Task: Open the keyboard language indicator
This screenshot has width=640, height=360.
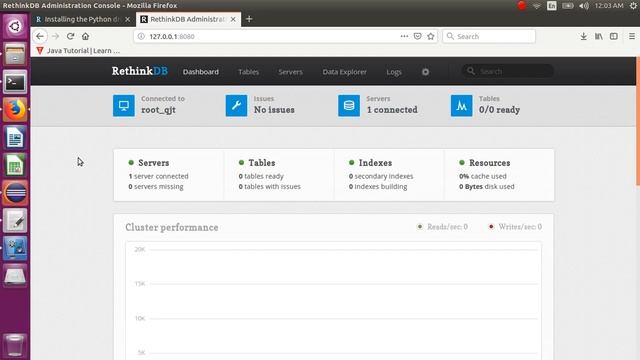Action: (x=552, y=6)
